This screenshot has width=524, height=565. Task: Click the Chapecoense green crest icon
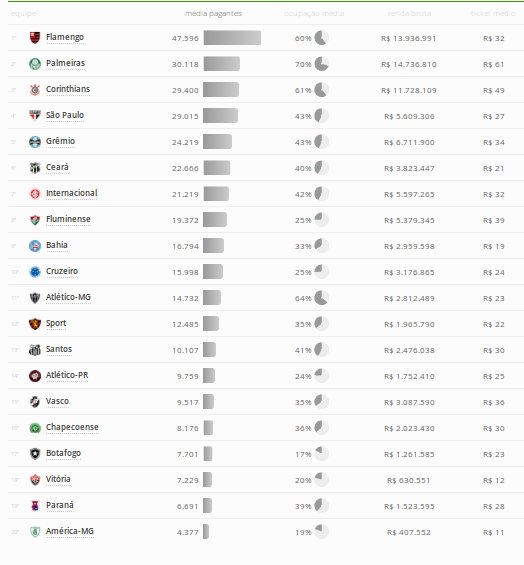[35, 428]
